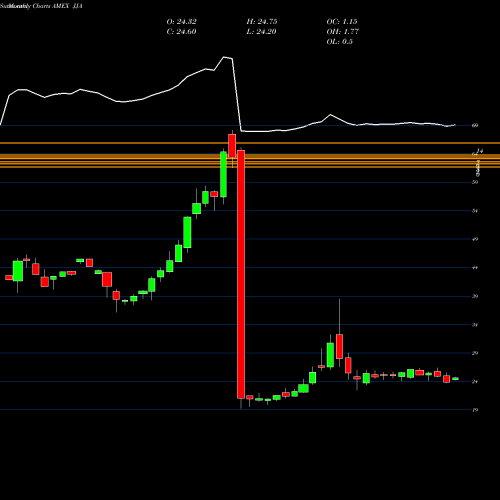Click the 59 price axis label
The height and width of the screenshot is (500, 500).
pyautogui.click(x=475, y=182)
